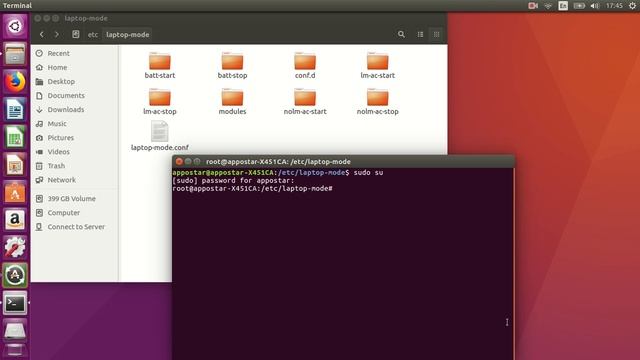Open System Settings from the launcher
Screen dimensions: 640x360
pyautogui.click(x=15, y=248)
